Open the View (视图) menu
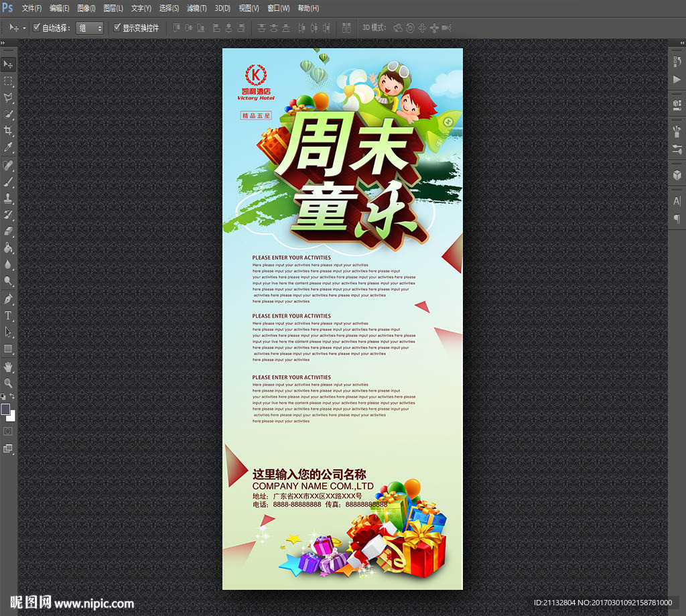The height and width of the screenshot is (616, 686). (249, 8)
